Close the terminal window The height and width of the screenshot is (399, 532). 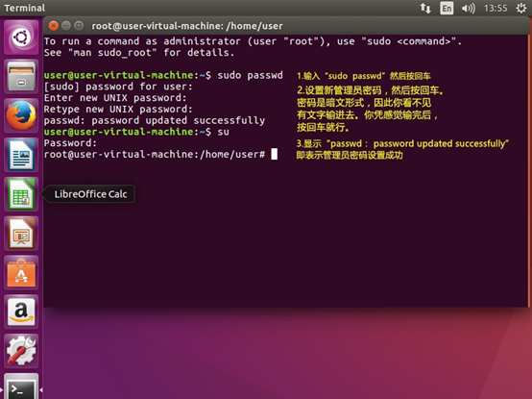[x=53, y=25]
